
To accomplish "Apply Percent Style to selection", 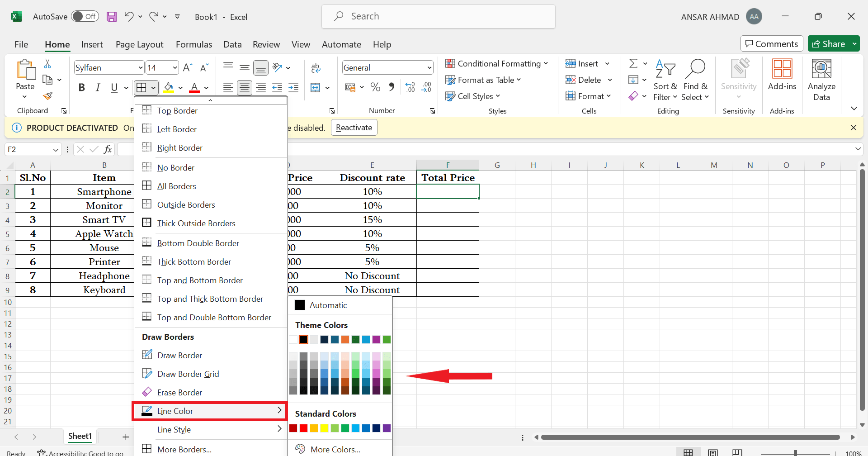I will pos(375,87).
